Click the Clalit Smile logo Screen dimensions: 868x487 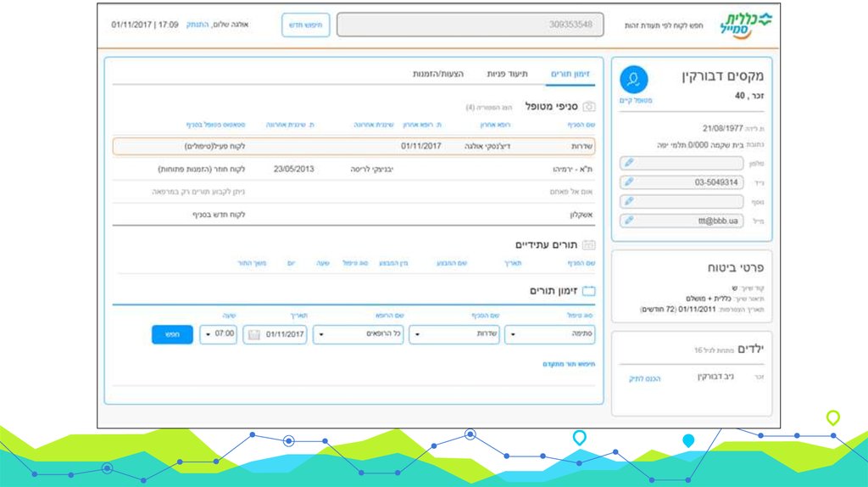tap(745, 25)
